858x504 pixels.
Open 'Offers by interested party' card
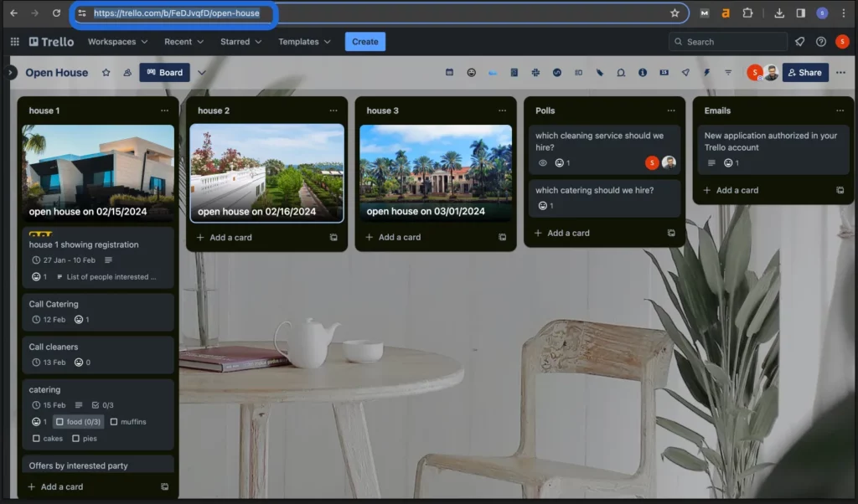pyautogui.click(x=98, y=465)
